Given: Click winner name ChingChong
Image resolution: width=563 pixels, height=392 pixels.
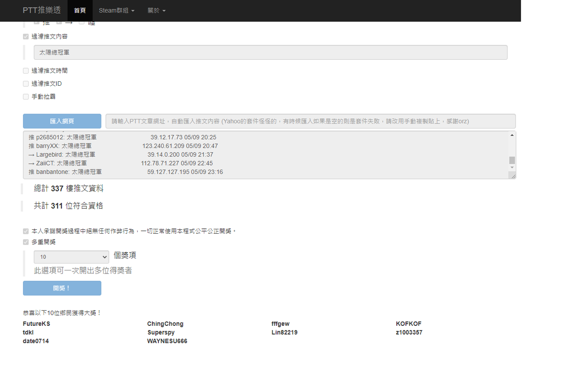Looking at the screenshot, I should pos(165,324).
